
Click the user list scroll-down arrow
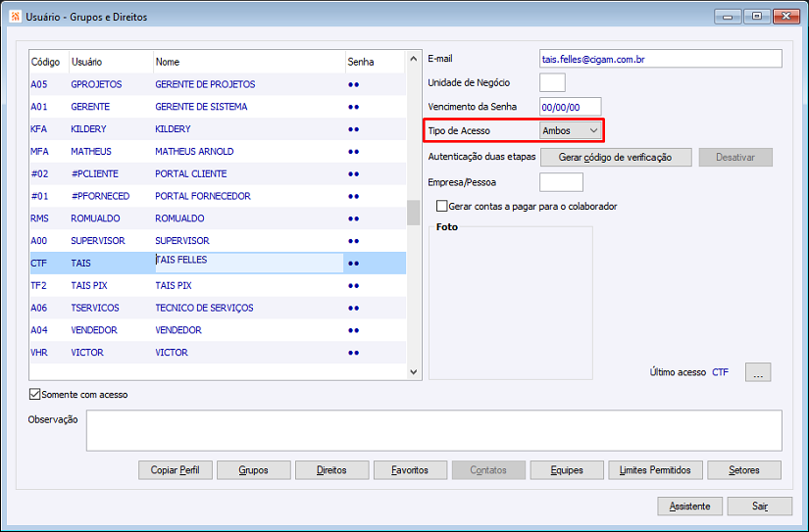pyautogui.click(x=413, y=371)
